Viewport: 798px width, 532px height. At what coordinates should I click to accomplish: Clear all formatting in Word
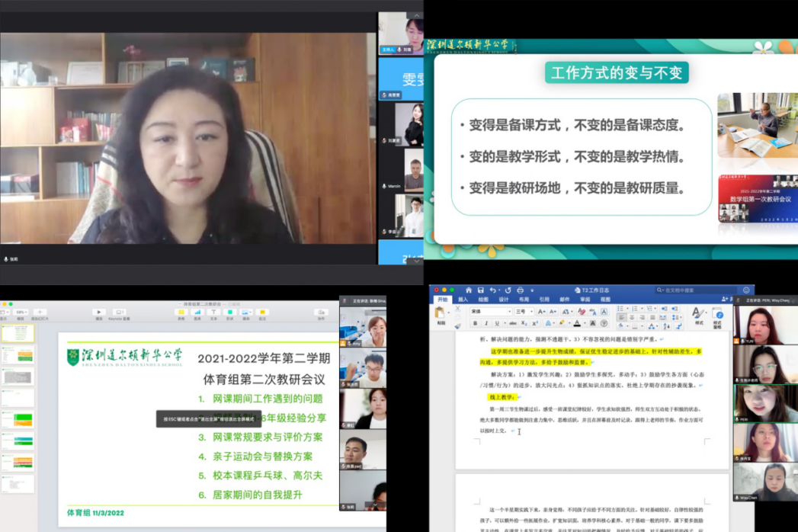582,312
